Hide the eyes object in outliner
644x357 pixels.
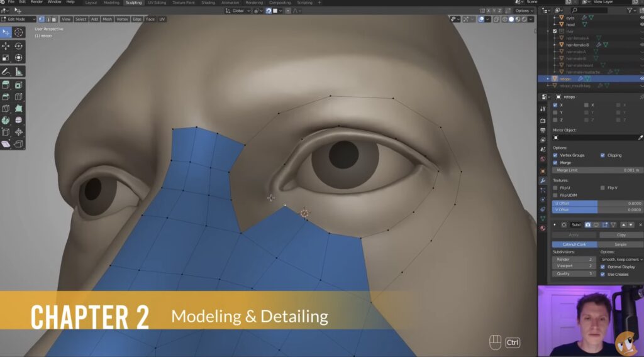642,18
